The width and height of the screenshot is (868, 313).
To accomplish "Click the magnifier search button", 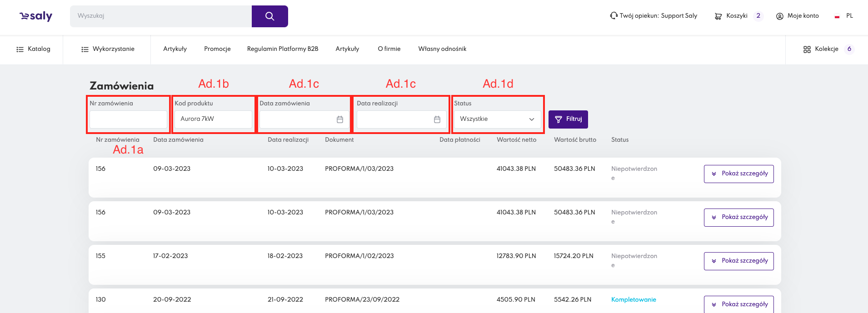I will pos(269,16).
